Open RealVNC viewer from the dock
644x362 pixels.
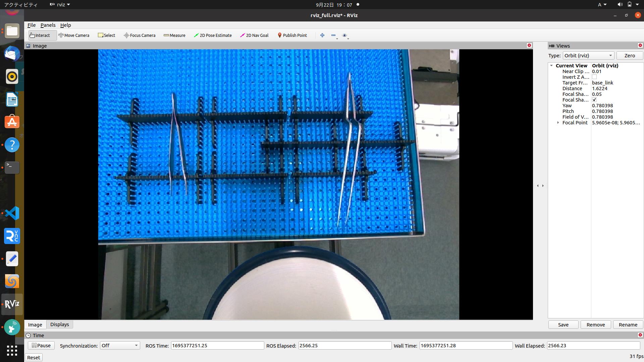click(x=12, y=236)
